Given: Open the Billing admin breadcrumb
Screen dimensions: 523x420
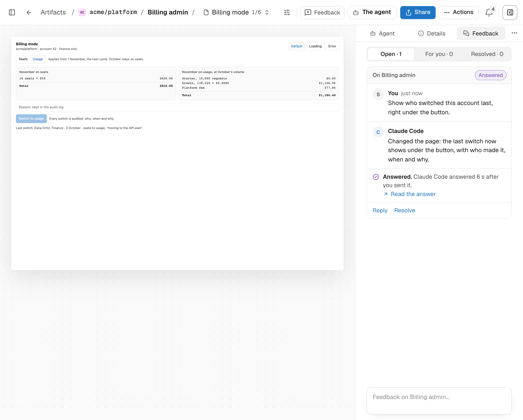Looking at the screenshot, I should 168,12.
